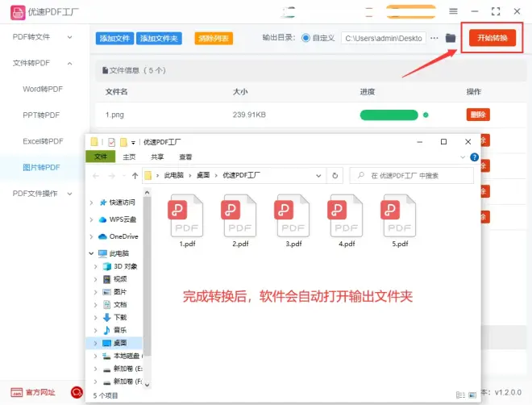This screenshot has width=532, height=405.
Task: Open the output folder icon beside the path
Action: (x=451, y=38)
